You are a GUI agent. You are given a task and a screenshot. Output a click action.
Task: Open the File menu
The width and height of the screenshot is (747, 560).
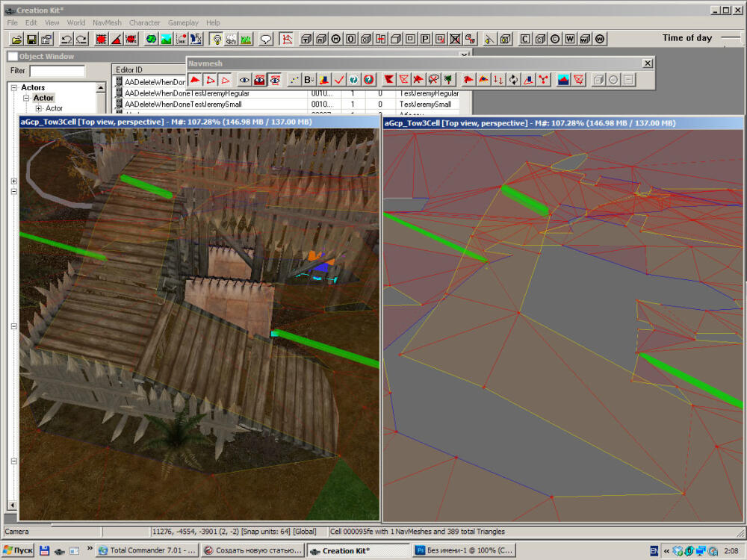pos(13,23)
